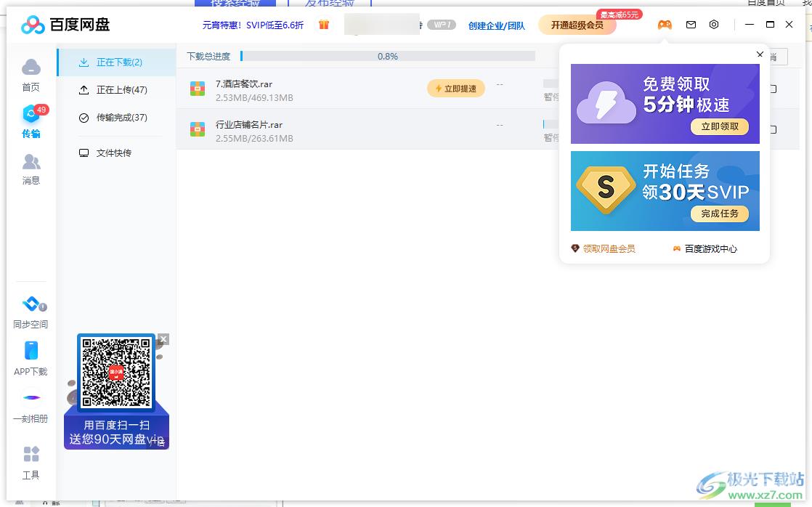The height and width of the screenshot is (507, 812).
Task: Open the mail envelope icon
Action: coord(691,25)
